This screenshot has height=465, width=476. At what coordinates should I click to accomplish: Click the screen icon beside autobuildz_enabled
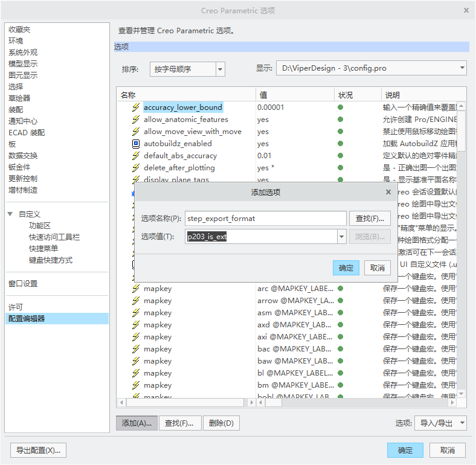coord(136,144)
